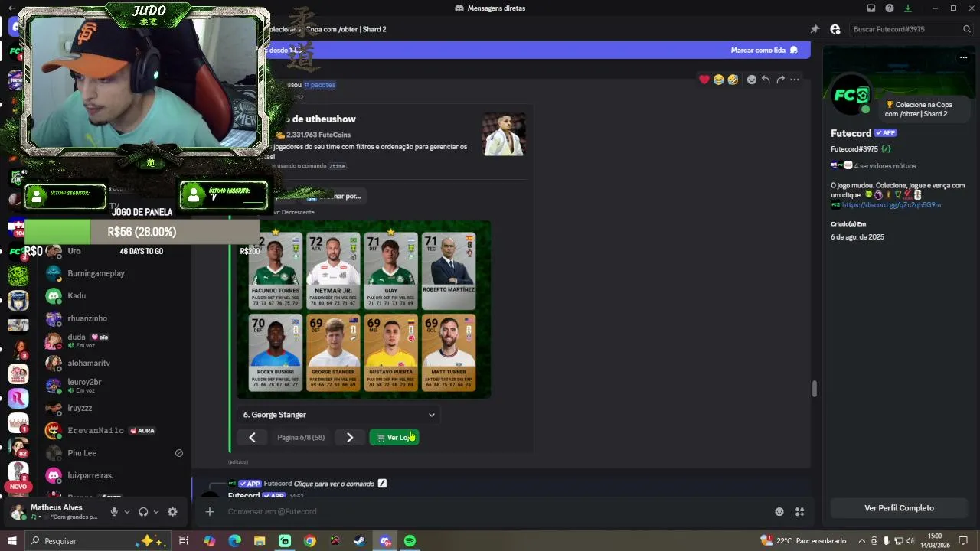Click the Windows Start button

coord(12,541)
